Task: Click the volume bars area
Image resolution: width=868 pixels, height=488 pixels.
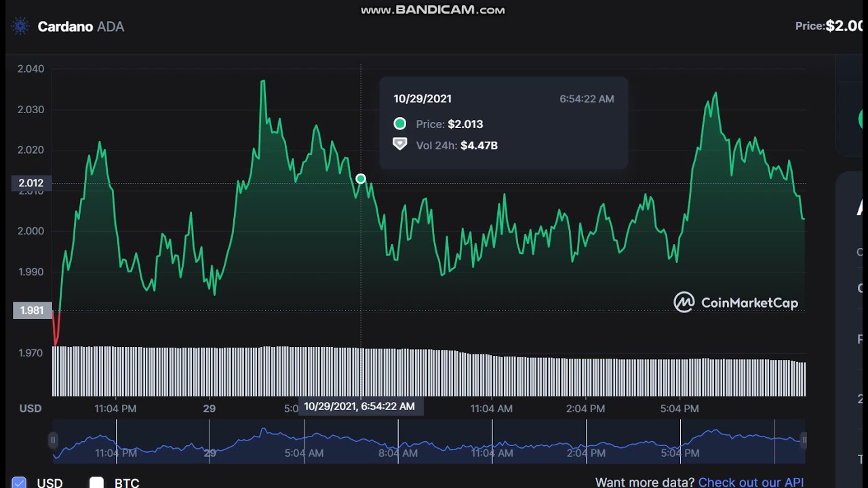Action: click(x=429, y=371)
